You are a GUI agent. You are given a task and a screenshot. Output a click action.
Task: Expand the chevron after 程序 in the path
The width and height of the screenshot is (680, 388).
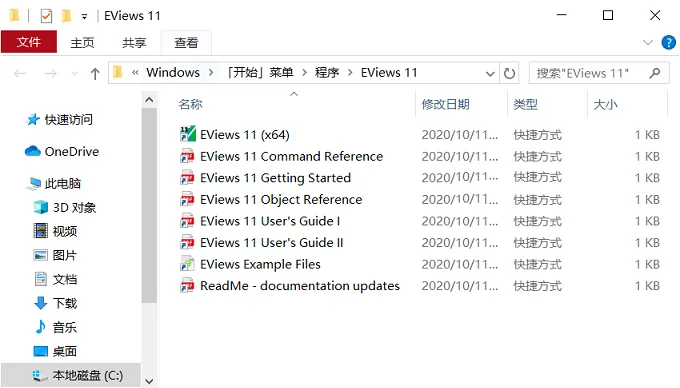pyautogui.click(x=350, y=72)
